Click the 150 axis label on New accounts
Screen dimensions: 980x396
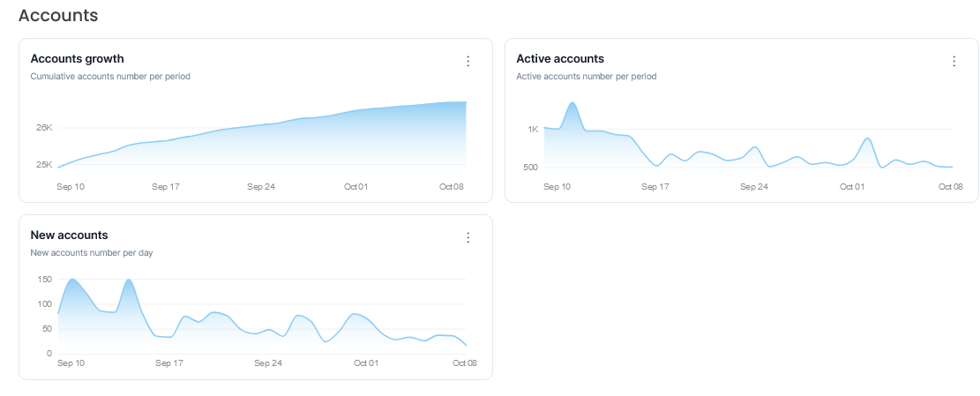(x=45, y=280)
